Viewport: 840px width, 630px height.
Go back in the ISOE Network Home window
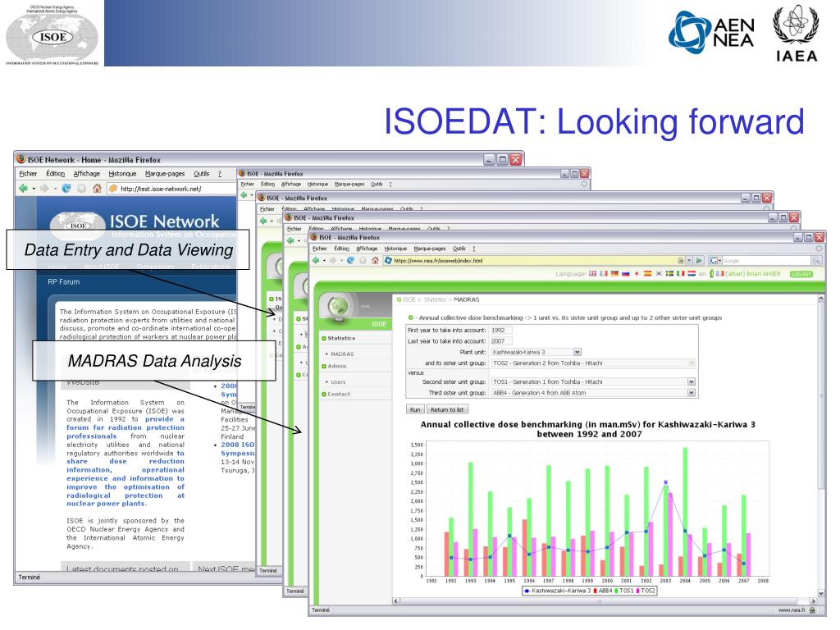pos(22,188)
